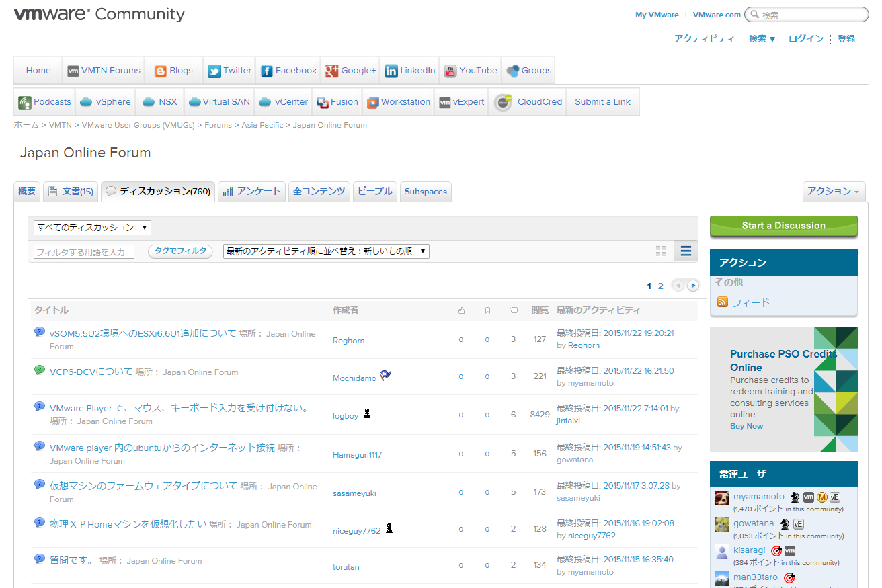Open the Subspaces tab
Viewport: 882px width, 588px height.
(x=426, y=192)
